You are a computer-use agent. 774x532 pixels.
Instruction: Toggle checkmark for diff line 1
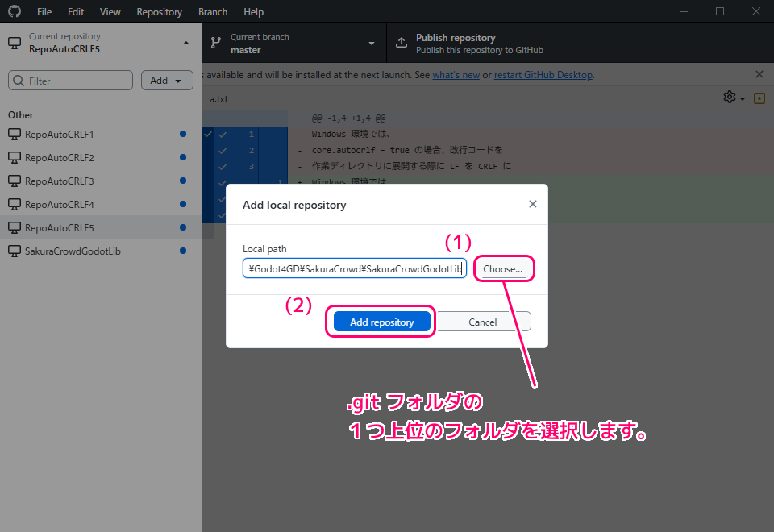coord(223,135)
